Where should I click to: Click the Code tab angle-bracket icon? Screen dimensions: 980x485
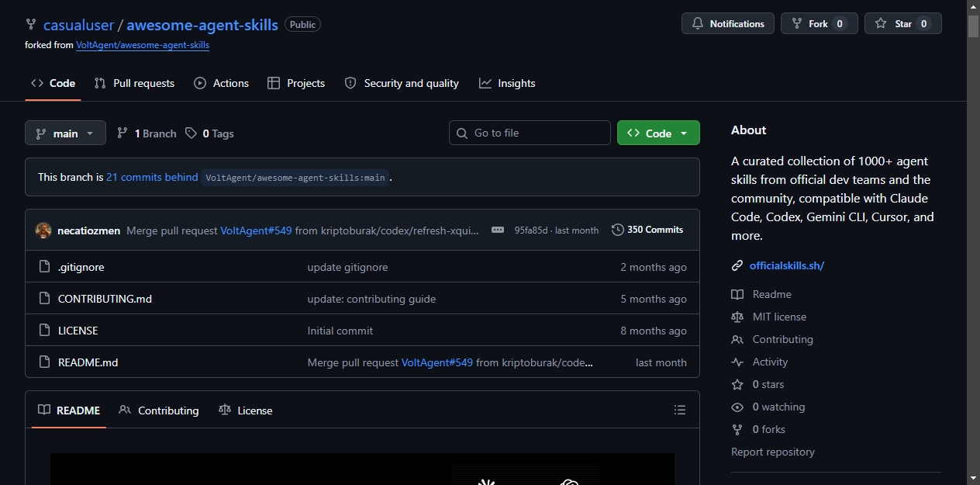[x=37, y=83]
